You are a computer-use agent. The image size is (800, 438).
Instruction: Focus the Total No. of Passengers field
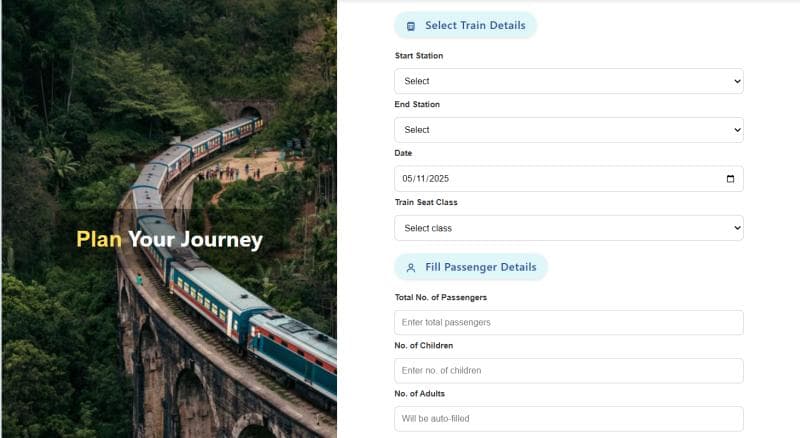click(568, 323)
